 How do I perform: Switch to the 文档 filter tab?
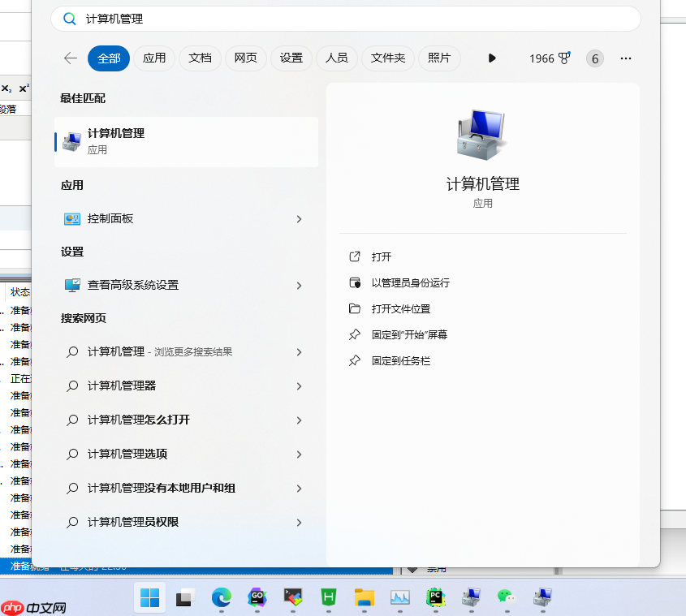coord(200,58)
